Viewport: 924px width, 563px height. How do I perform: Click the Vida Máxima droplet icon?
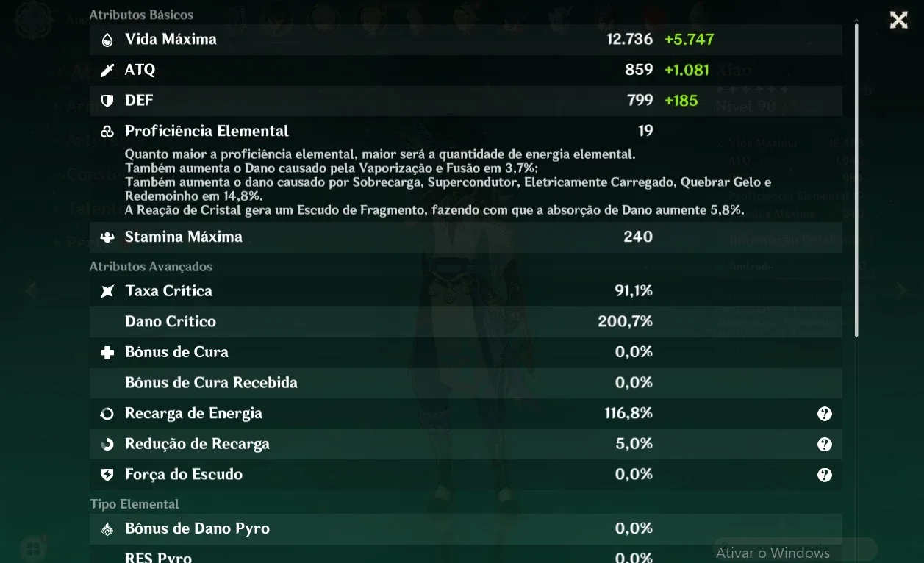tap(107, 40)
